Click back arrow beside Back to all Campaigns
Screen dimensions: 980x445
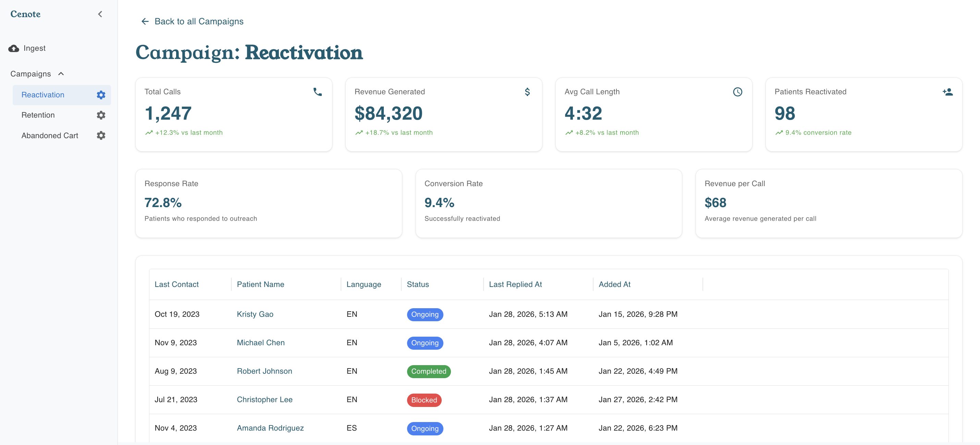[145, 21]
